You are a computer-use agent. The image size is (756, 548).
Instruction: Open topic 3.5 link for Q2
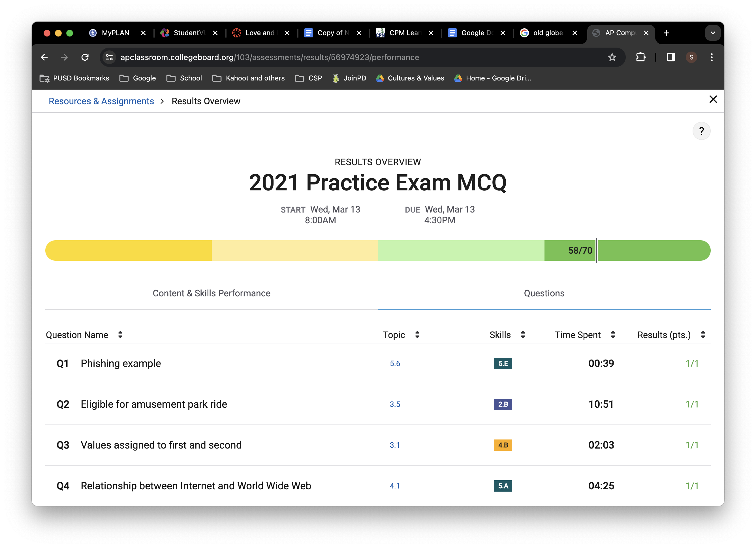(395, 404)
